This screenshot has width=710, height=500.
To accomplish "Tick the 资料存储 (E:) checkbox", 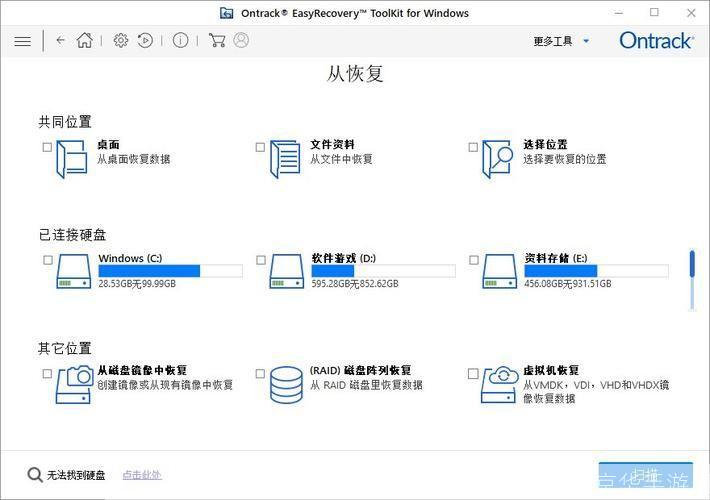I will tap(474, 260).
